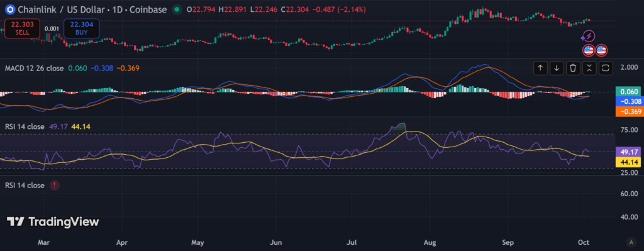Click MACD histogram value label 0.060
The height and width of the screenshot is (251, 644).
click(628, 92)
